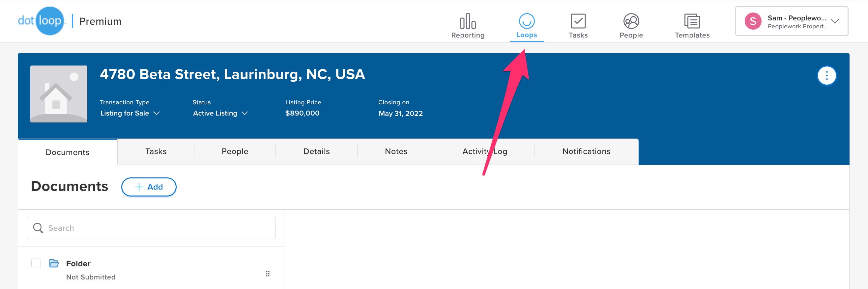The image size is (868, 289).
Task: Select the Details tab
Action: 316,151
